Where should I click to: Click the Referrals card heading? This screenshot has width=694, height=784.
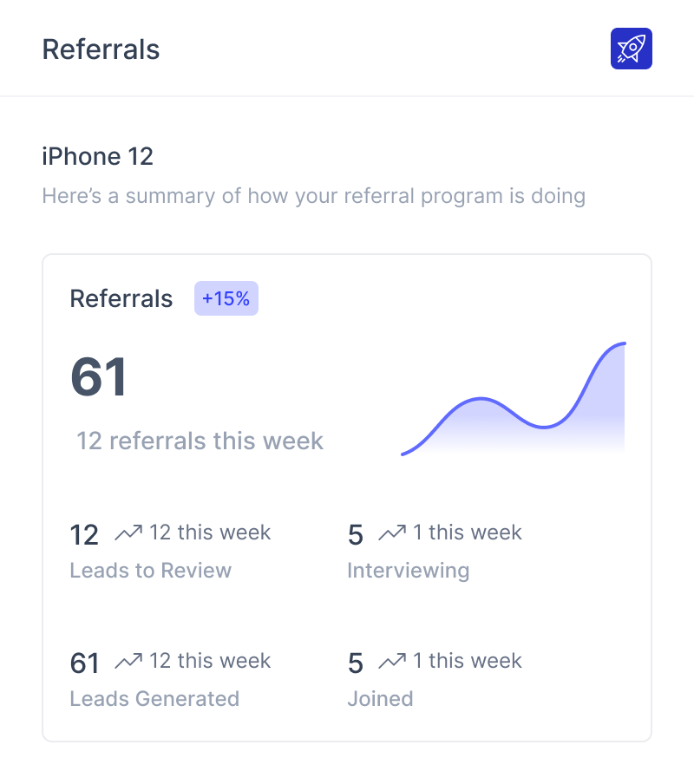[x=121, y=299]
